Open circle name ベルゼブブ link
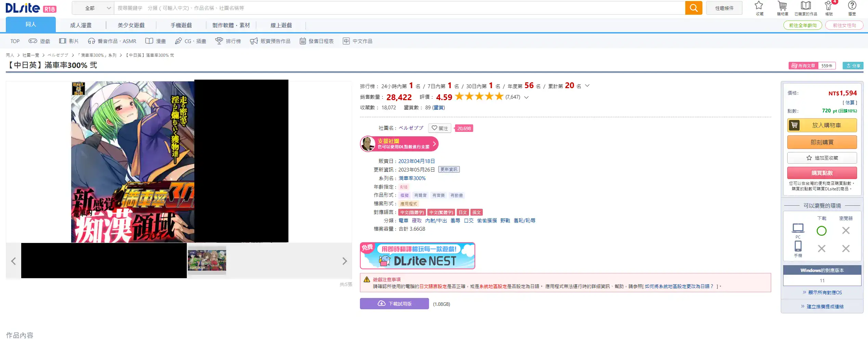The height and width of the screenshot is (340, 868). coord(411,128)
